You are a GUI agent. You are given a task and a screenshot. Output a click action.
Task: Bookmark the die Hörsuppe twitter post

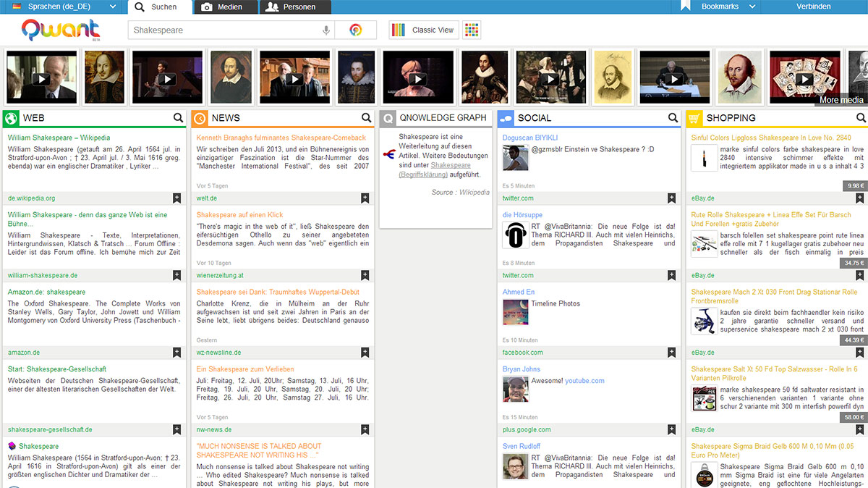tap(672, 275)
